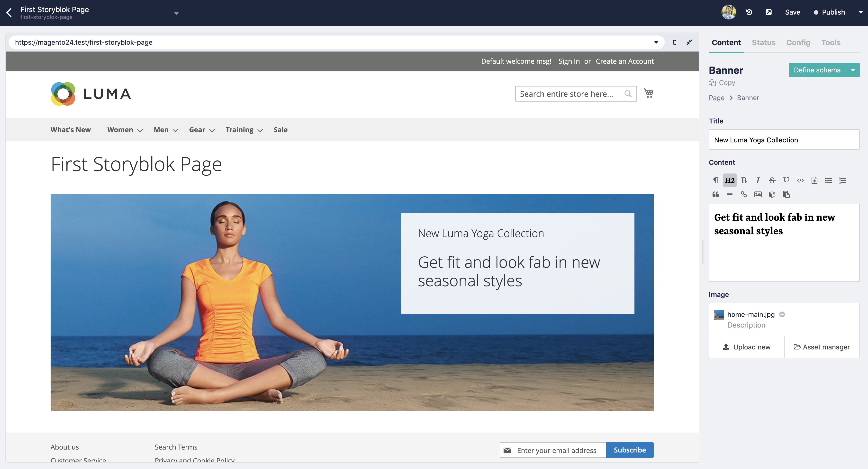868x469 pixels.
Task: Click into the Title input field
Action: (x=784, y=140)
